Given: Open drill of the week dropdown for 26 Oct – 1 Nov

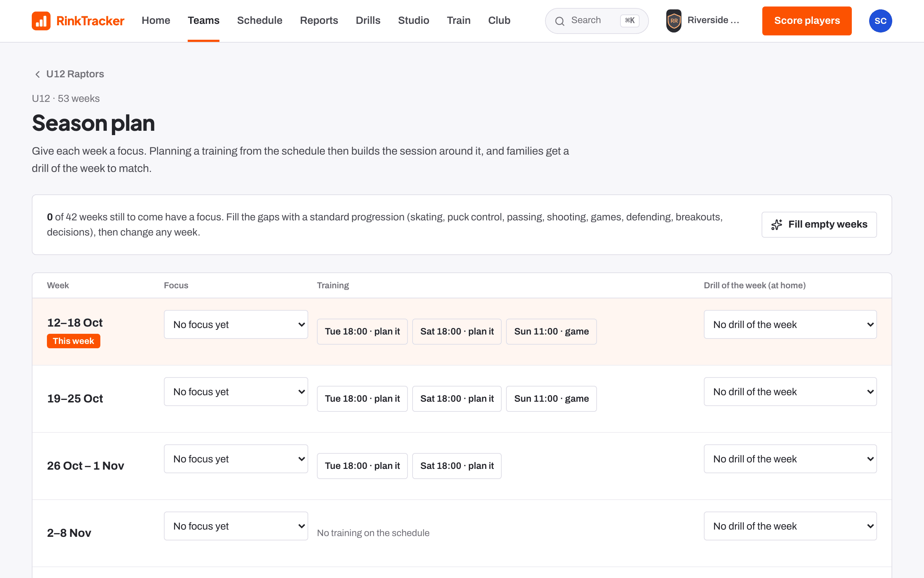Looking at the screenshot, I should [x=790, y=459].
